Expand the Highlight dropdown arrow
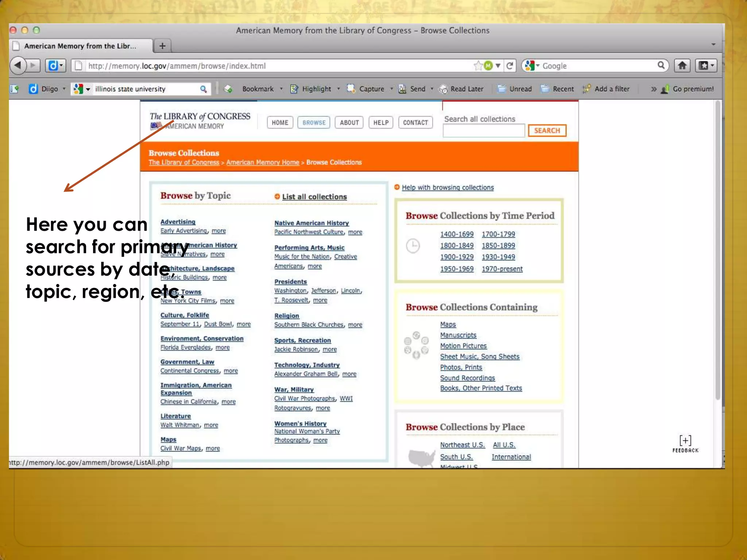 point(338,89)
